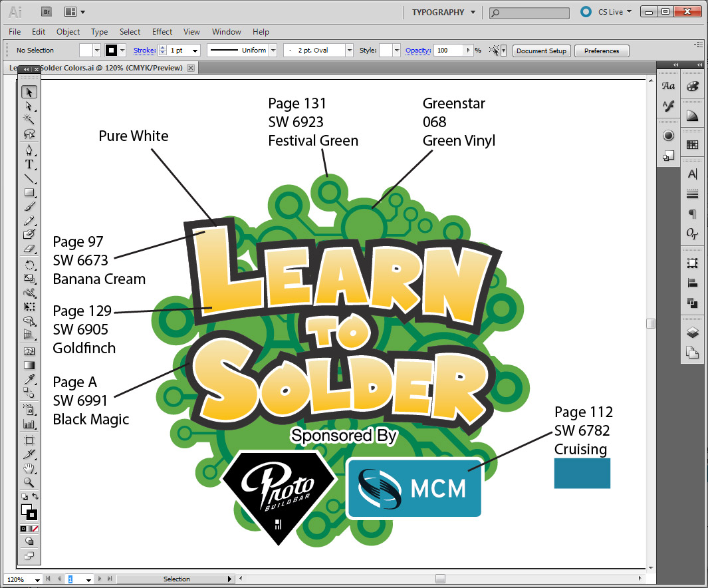
Task: Choose the Symbol Sprayer tool
Action: [x=29, y=410]
